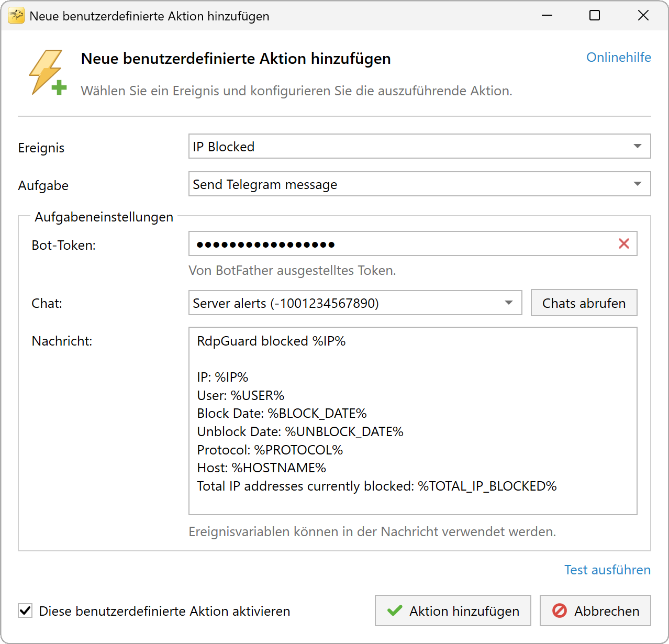The image size is (669, 644).
Task: Click the 'Aufgabeneinstellungen' group label
Action: point(104,217)
